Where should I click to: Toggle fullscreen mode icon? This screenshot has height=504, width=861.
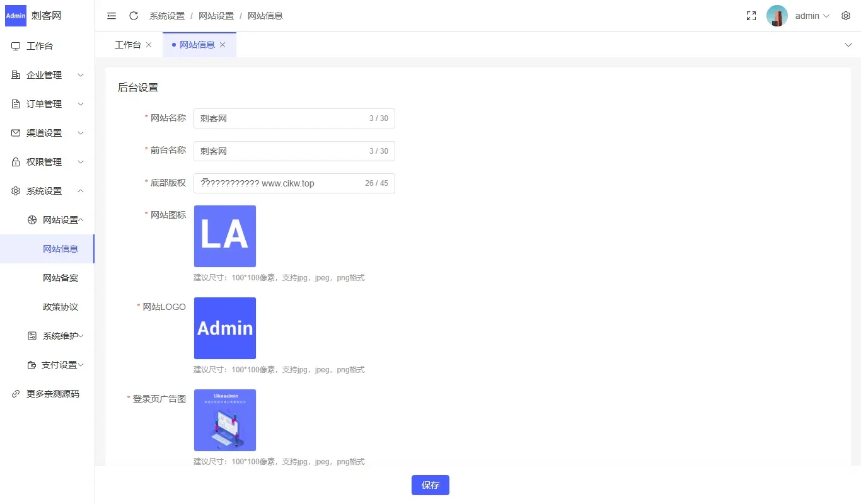pyautogui.click(x=751, y=16)
